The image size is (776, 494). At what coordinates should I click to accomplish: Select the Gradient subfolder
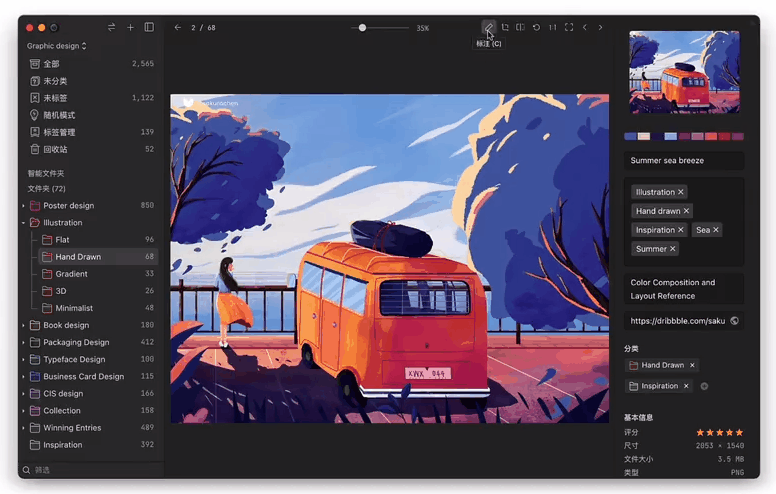[71, 274]
